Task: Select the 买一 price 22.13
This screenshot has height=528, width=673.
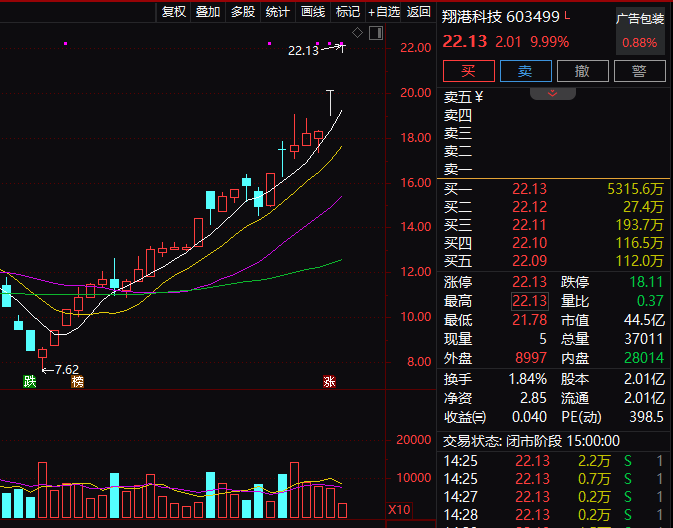Action: pyautogui.click(x=530, y=189)
